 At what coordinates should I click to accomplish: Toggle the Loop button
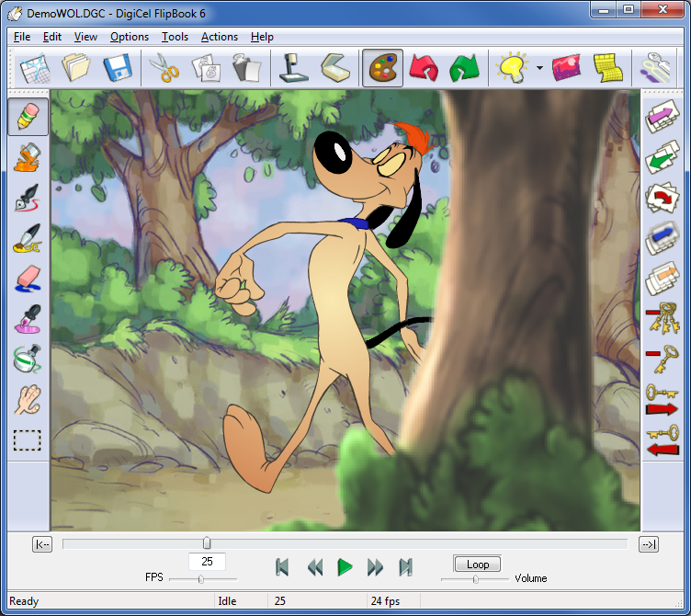click(x=478, y=564)
